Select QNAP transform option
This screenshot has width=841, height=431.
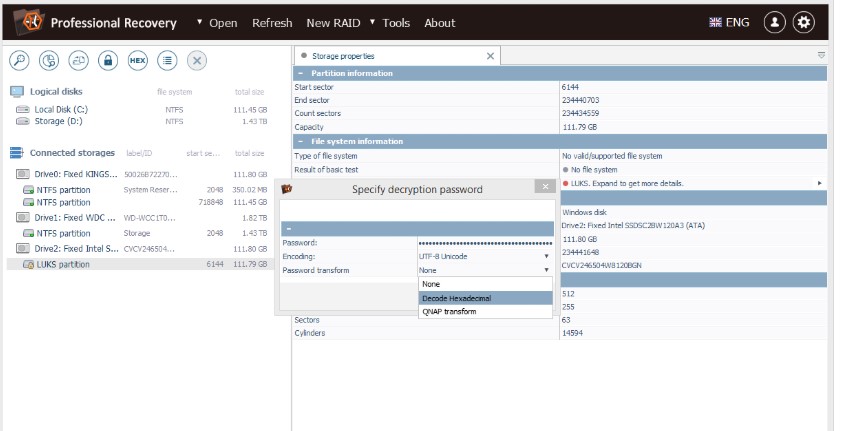[x=484, y=312]
